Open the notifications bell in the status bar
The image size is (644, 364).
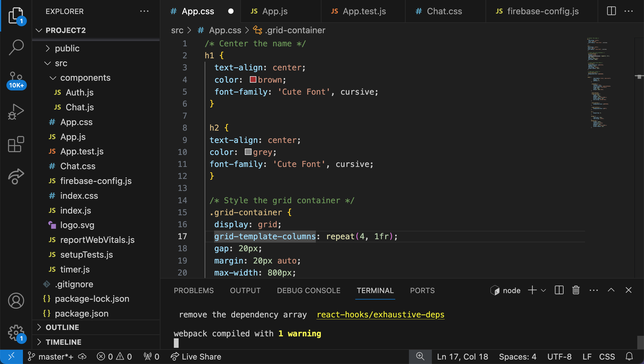[629, 356]
